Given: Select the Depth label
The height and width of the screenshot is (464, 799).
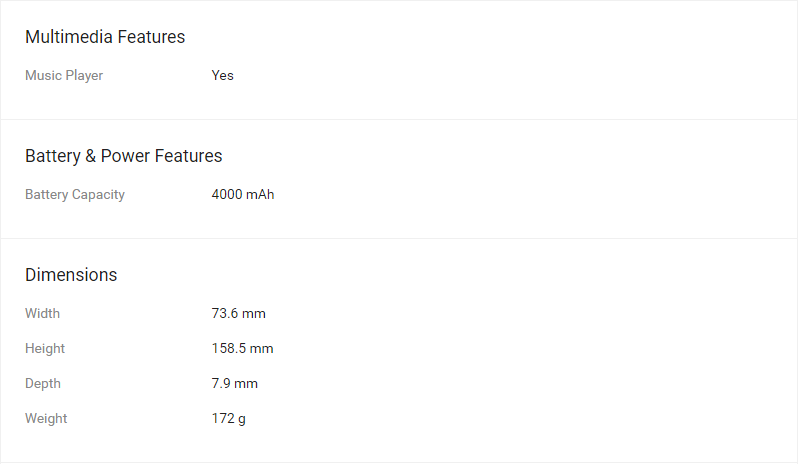Looking at the screenshot, I should pyautogui.click(x=43, y=383).
